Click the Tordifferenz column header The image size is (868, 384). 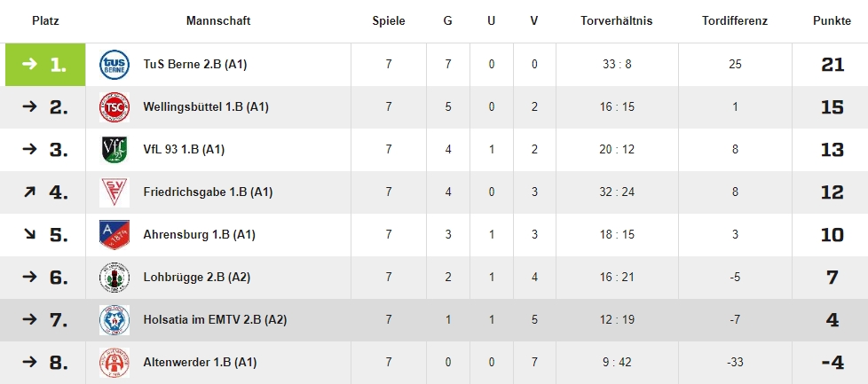(734, 20)
